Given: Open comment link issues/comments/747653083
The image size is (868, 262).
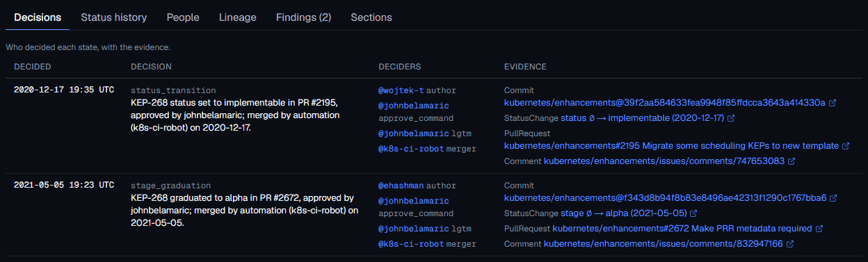Looking at the screenshot, I should tap(664, 161).
